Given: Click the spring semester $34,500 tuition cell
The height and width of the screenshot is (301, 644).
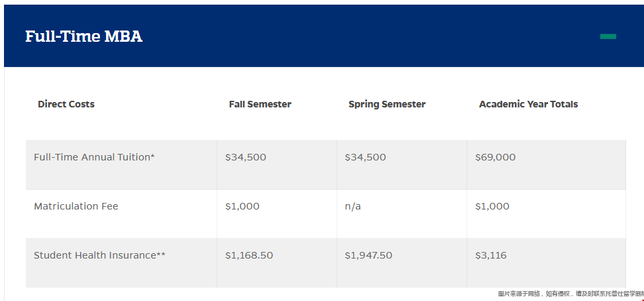Looking at the screenshot, I should click(x=365, y=157).
